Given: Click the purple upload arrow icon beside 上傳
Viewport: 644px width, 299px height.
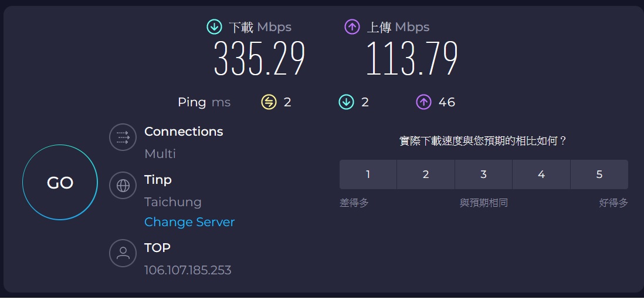Looking at the screenshot, I should (x=352, y=27).
